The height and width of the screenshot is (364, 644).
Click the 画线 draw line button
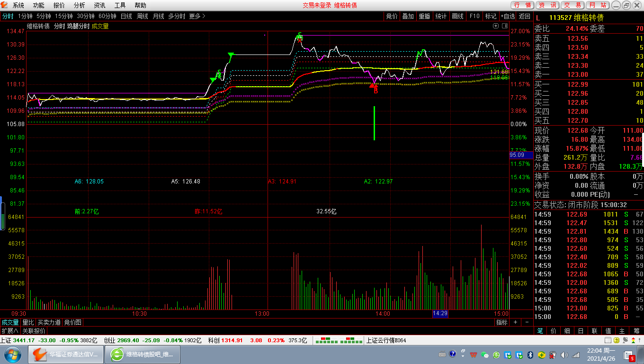pos(457,16)
